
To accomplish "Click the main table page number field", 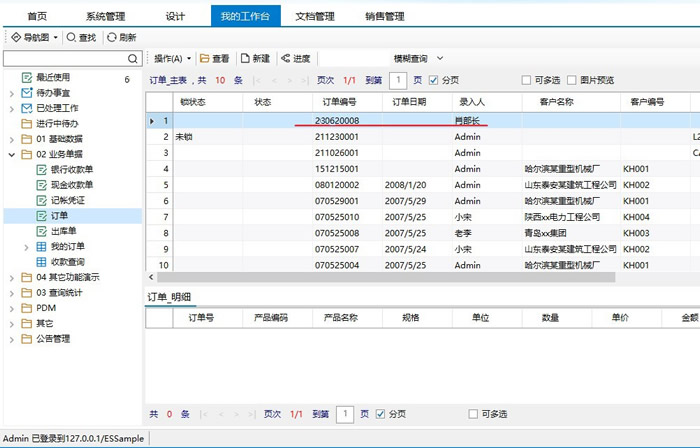I will point(397,81).
